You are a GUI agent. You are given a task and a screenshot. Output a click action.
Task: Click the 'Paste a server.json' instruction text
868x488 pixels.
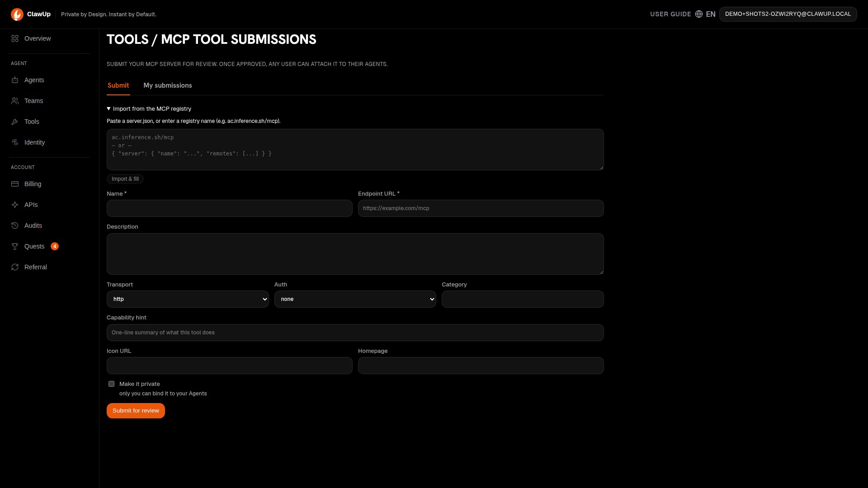(x=193, y=121)
